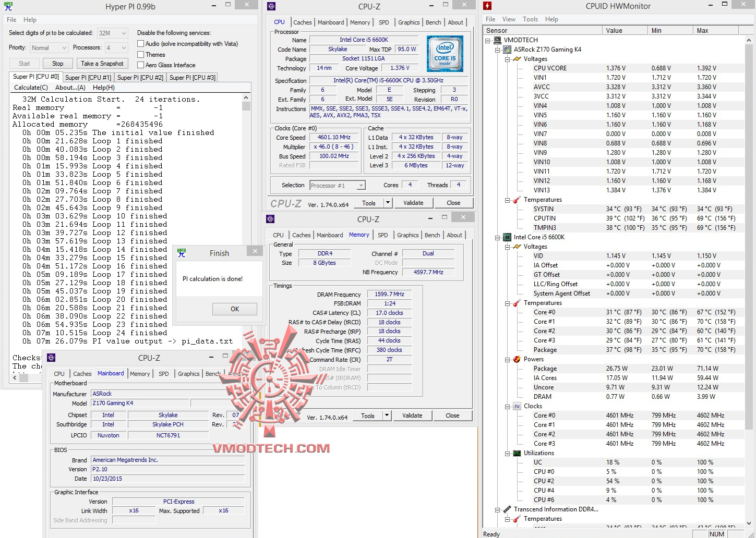
Task: Open the Tools menu in HWMonitor
Action: coord(530,19)
